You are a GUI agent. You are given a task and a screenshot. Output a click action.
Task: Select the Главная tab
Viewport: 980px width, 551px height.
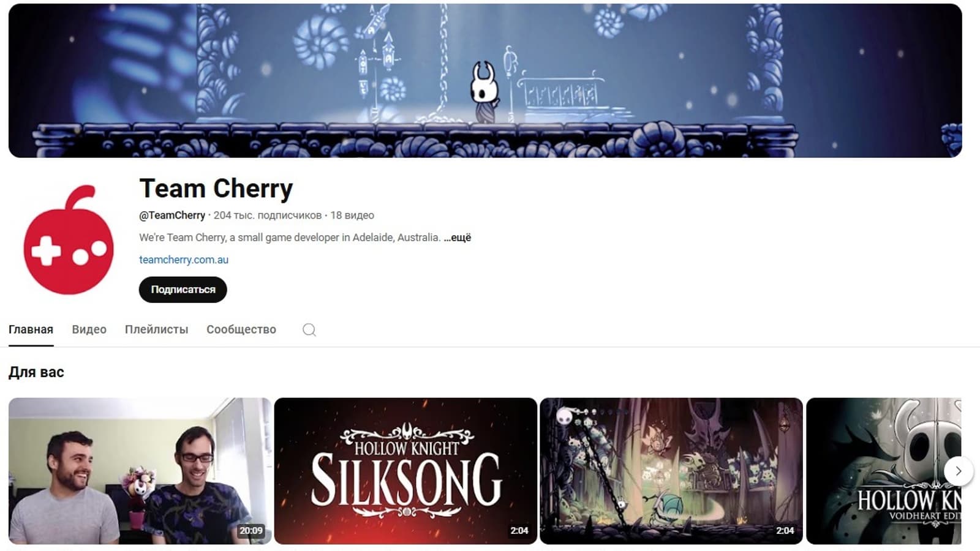click(x=31, y=329)
